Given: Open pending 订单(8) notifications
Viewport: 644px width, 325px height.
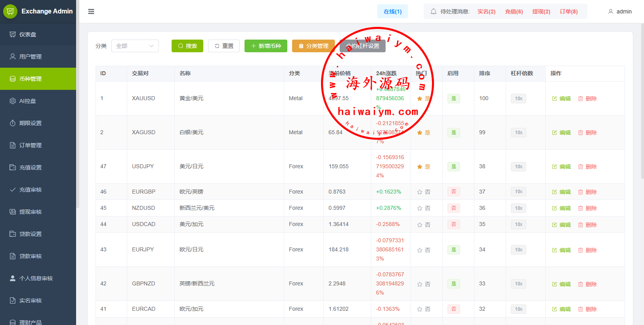Looking at the screenshot, I should coord(569,11).
